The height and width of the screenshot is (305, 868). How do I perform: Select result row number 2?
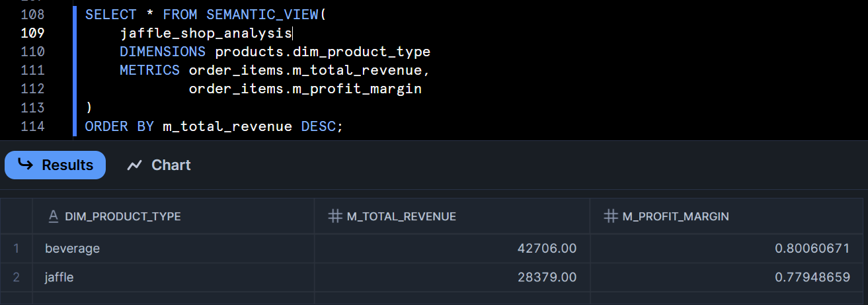17,277
